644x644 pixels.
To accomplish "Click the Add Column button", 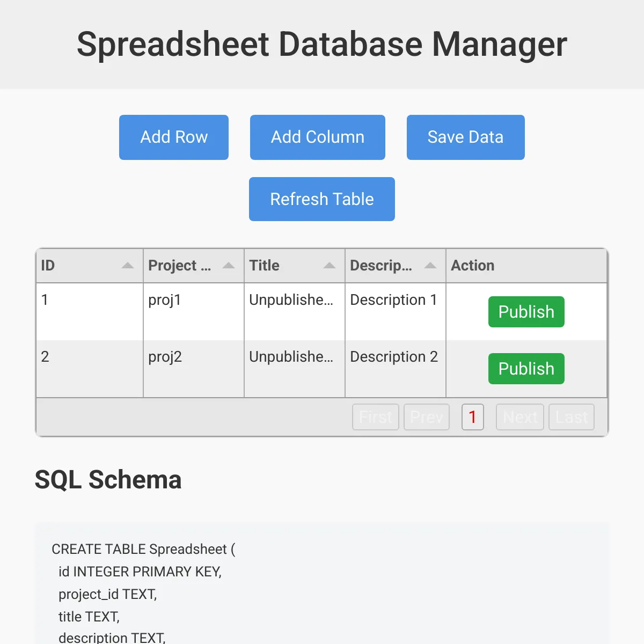I will 317,137.
